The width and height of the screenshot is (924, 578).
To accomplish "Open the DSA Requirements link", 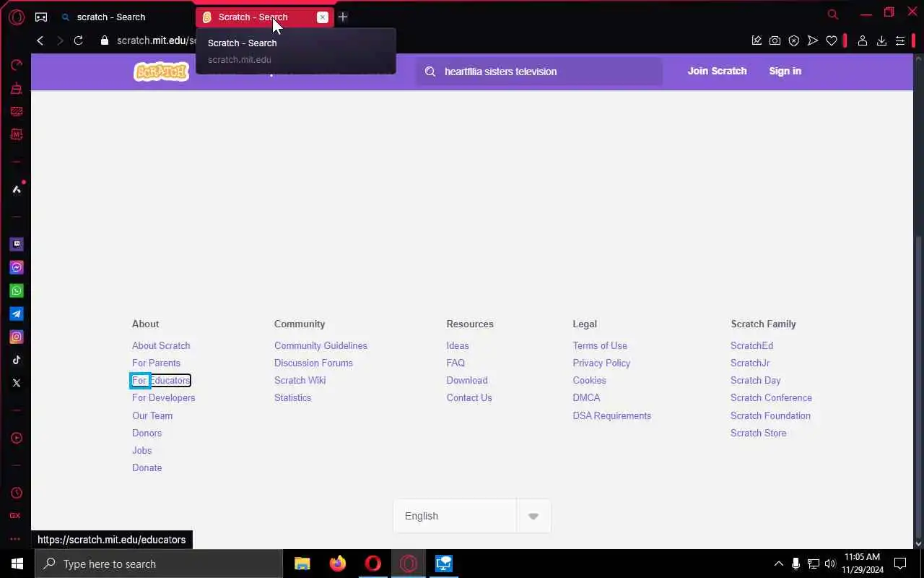I will (x=612, y=415).
